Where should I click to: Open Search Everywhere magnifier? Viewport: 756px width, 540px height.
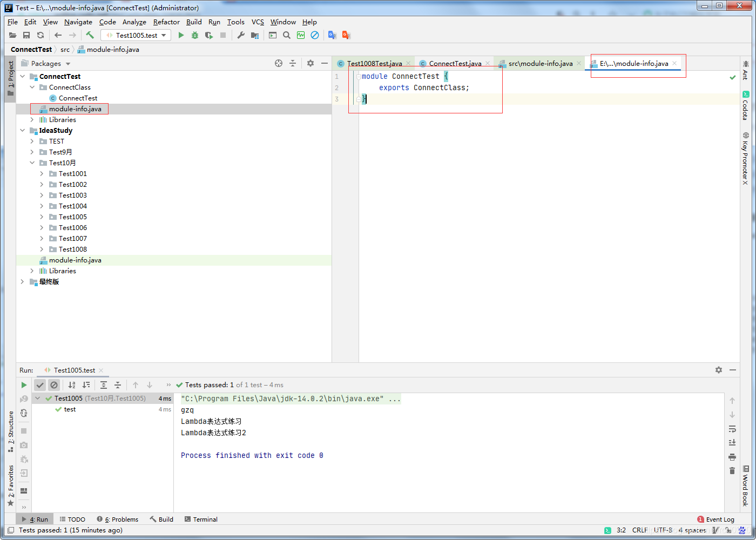click(x=286, y=35)
